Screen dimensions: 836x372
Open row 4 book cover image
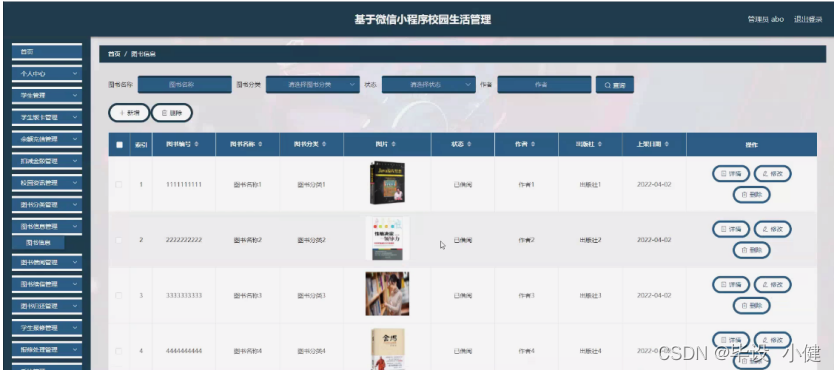[388, 349]
